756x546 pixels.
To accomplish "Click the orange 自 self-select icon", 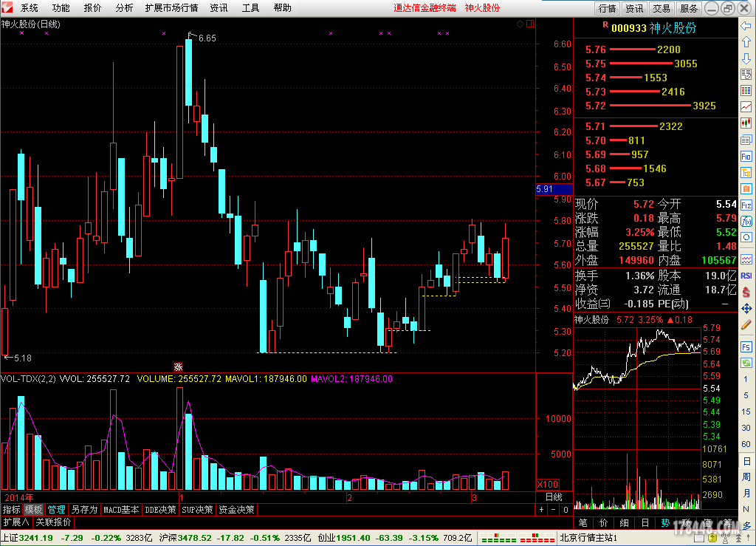I will click(x=746, y=188).
